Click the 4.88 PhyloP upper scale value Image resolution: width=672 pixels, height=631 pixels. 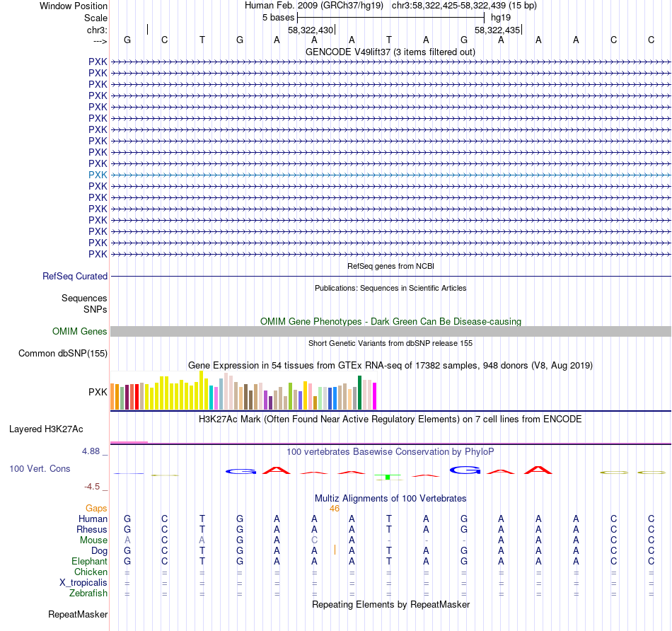[x=91, y=451]
